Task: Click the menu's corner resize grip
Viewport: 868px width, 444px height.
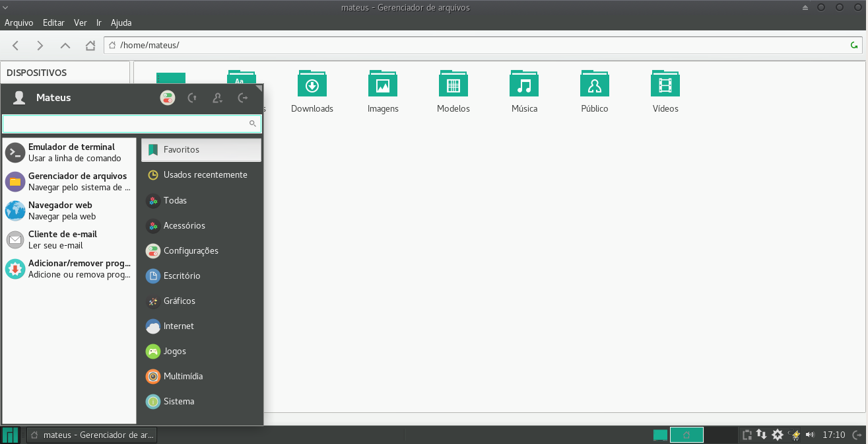Action: click(259, 88)
